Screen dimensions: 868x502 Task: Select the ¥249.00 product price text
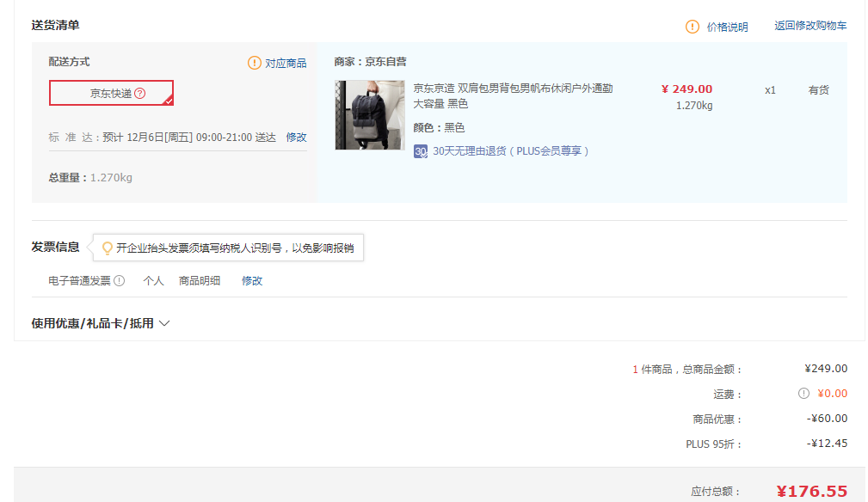pos(687,89)
